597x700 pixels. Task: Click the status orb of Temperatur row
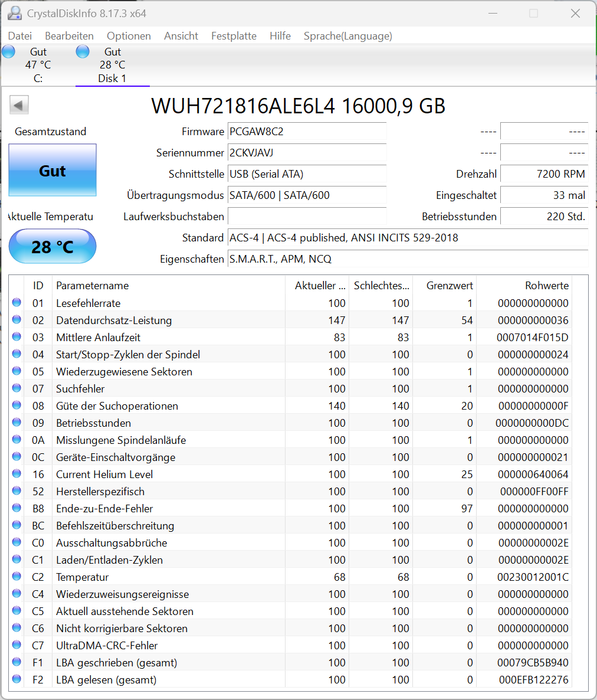click(17, 576)
